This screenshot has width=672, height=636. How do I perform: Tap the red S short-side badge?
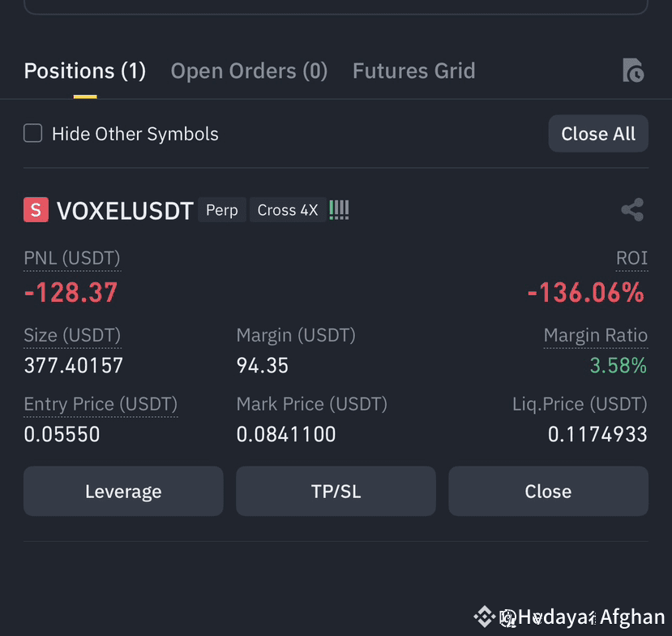point(36,210)
